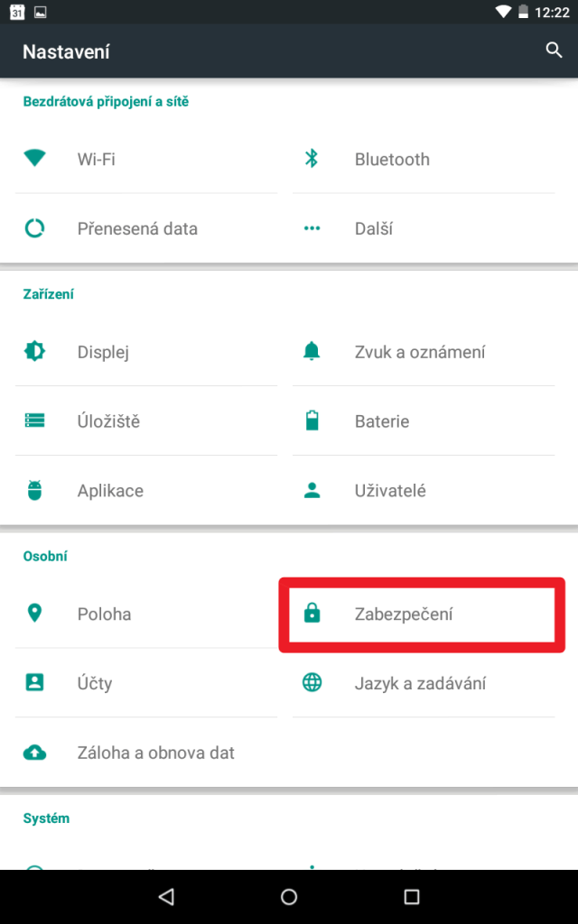The height and width of the screenshot is (924, 578).
Task: Open Aplikace via the Android robot icon
Action: pos(35,490)
